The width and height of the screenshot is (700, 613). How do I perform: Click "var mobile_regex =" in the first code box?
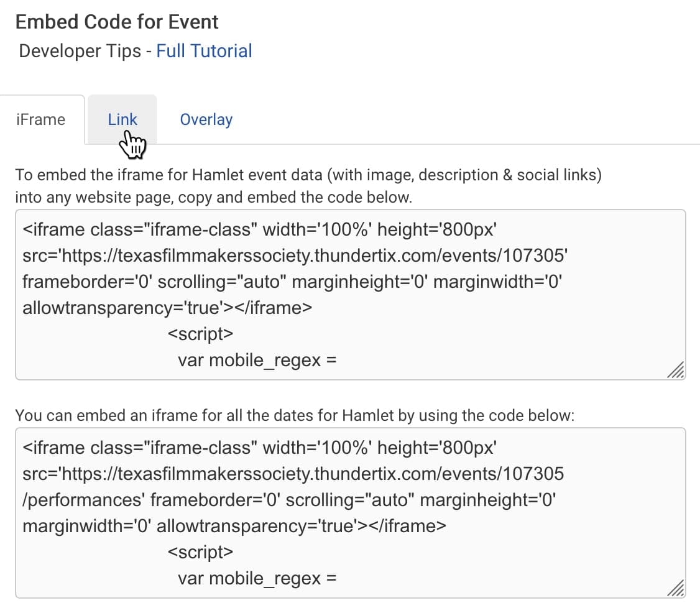[257, 360]
